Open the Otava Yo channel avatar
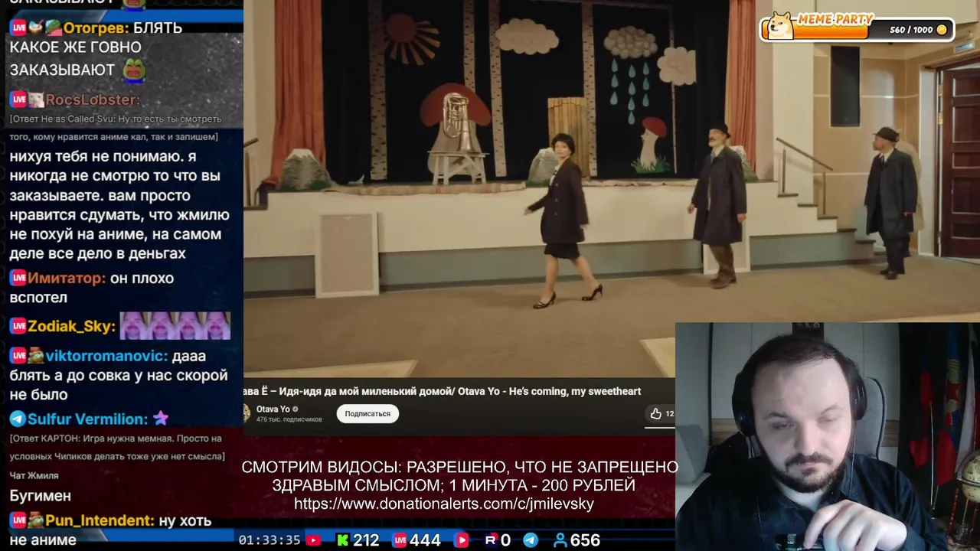The width and height of the screenshot is (980, 551). point(247,413)
